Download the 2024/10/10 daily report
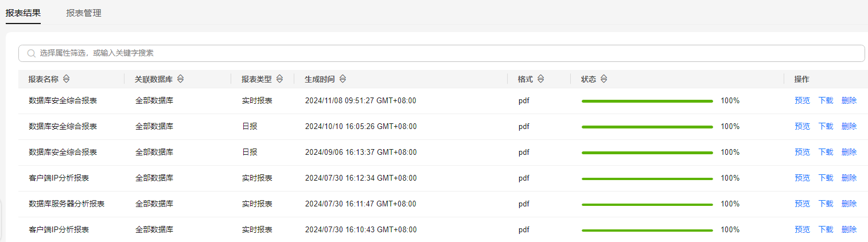 coord(826,126)
